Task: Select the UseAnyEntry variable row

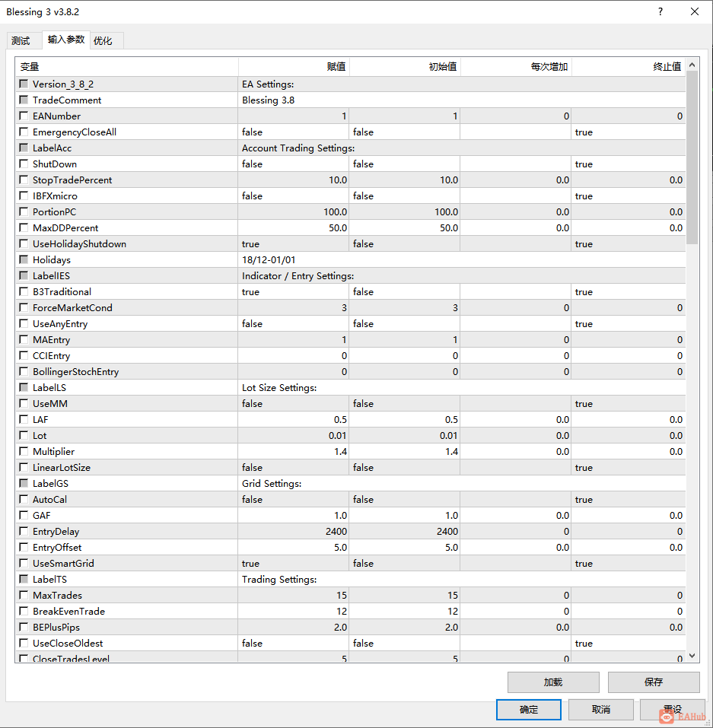Action: [x=351, y=323]
